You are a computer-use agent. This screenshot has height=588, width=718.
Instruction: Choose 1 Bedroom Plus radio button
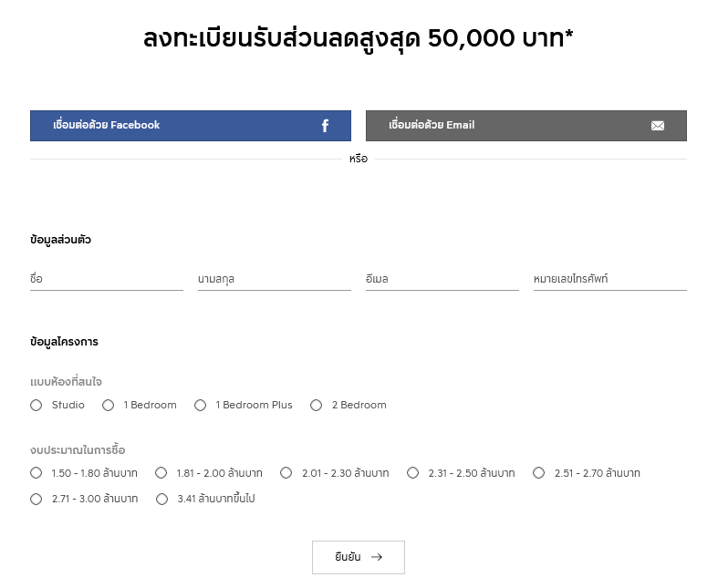[200, 406]
